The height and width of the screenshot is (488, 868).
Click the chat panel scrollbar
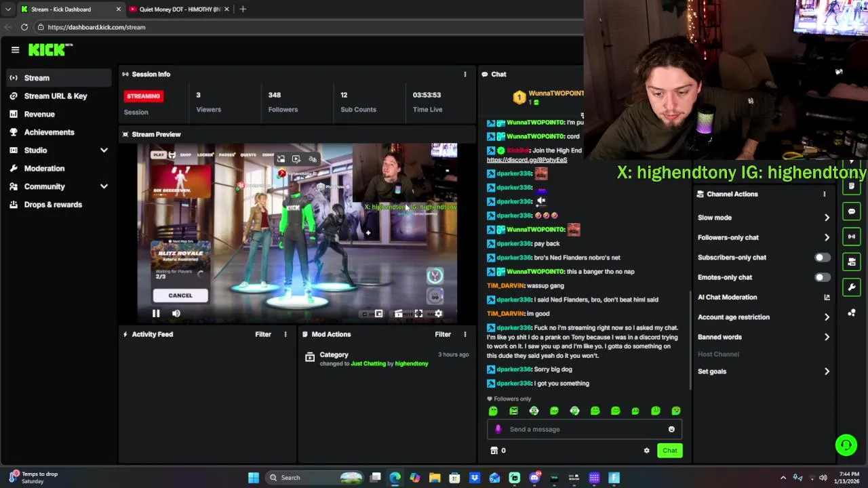tap(690, 339)
